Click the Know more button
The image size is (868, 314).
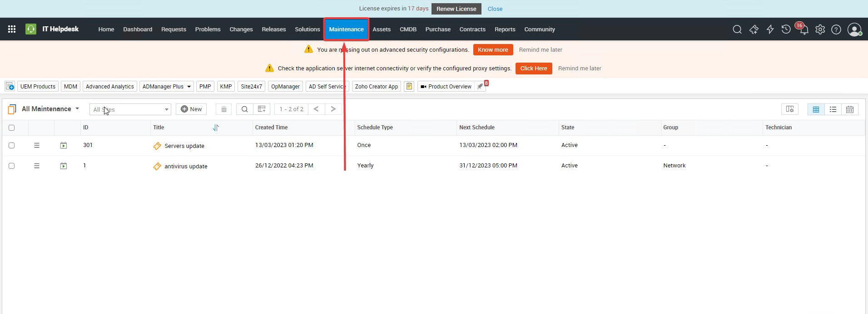point(493,50)
